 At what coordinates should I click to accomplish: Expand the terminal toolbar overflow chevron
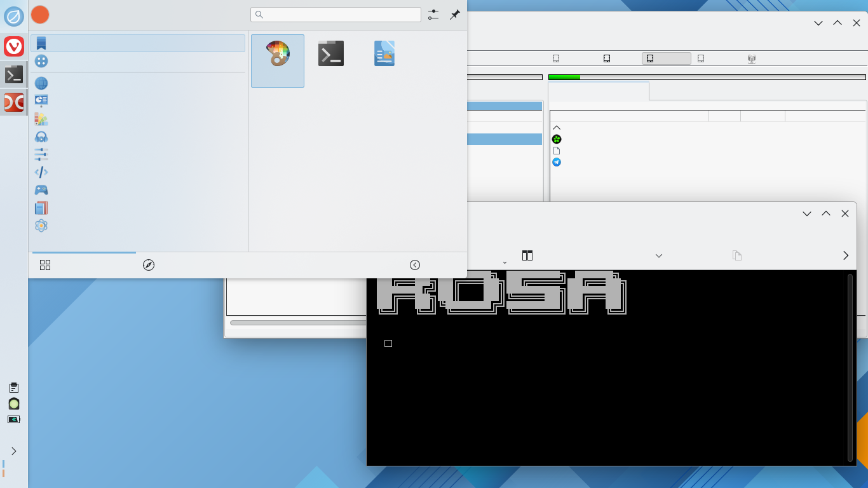tap(846, 255)
